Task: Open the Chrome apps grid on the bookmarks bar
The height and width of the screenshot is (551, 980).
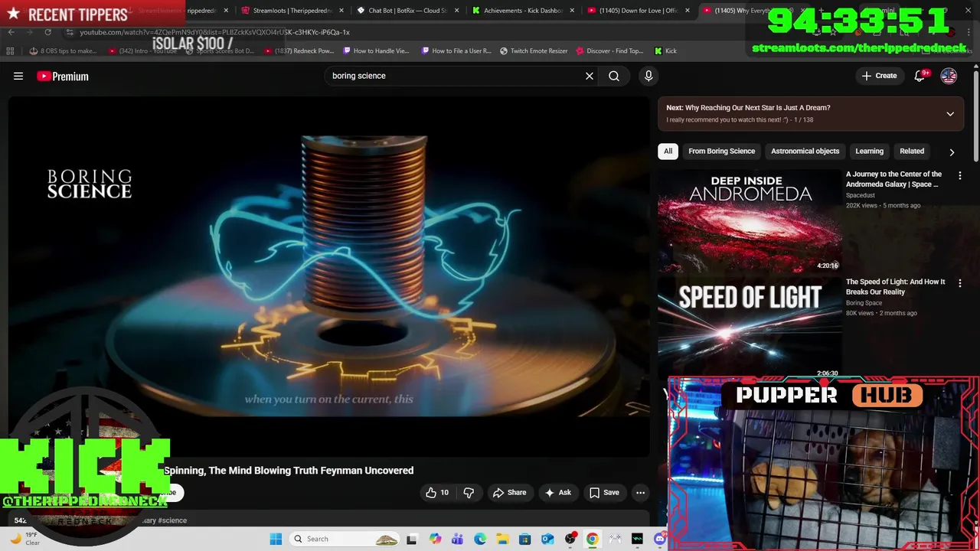Action: point(10,51)
